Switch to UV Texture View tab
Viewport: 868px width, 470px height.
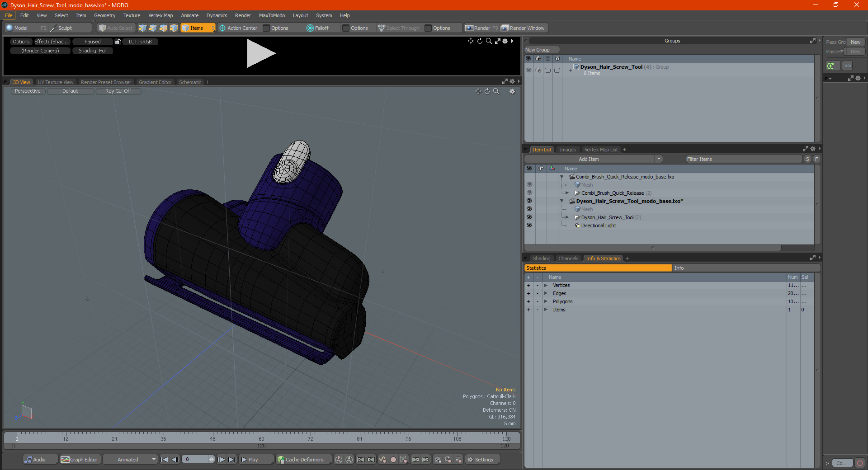click(x=56, y=82)
